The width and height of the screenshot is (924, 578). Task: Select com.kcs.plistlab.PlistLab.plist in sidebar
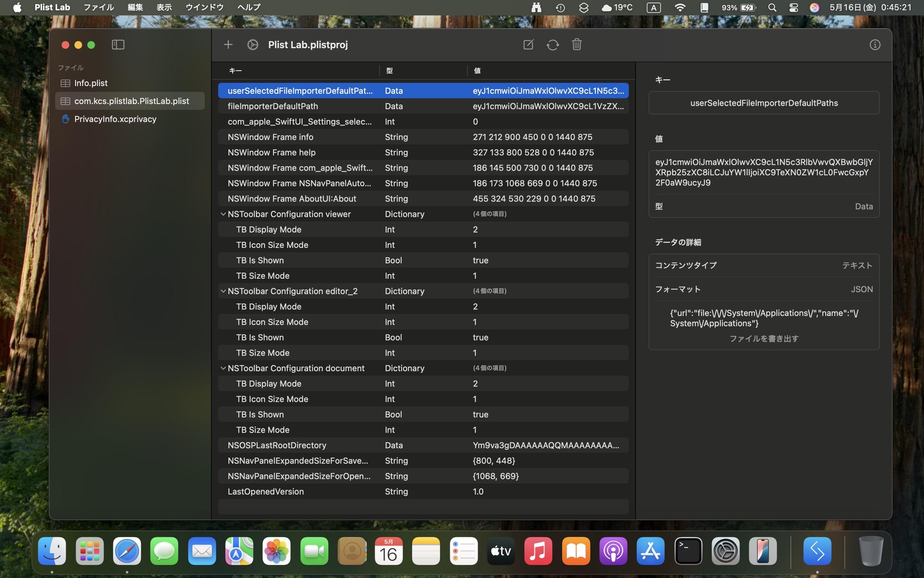pos(130,101)
